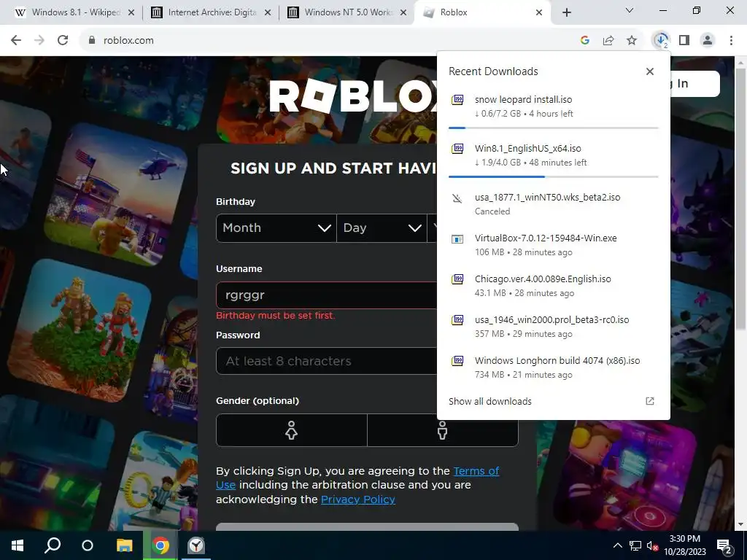This screenshot has height=560, width=747.
Task: Reload the Roblox page
Action: pyautogui.click(x=63, y=41)
